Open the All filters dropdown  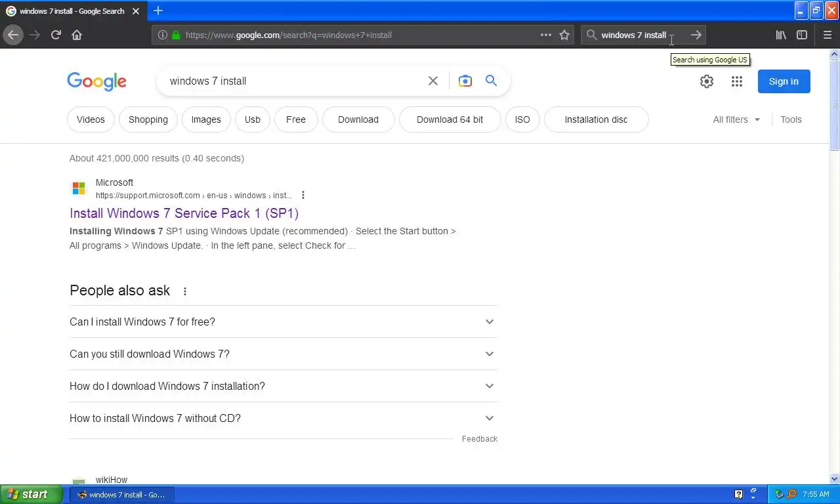[736, 119]
